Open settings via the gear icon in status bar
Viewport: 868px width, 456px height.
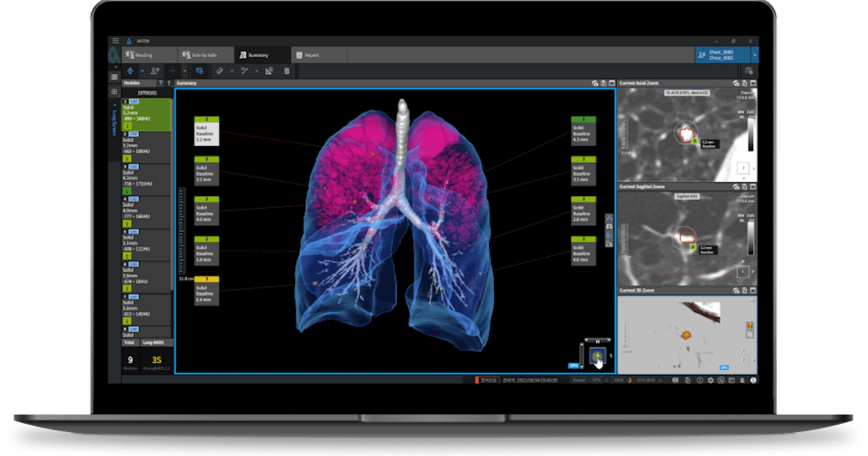pyautogui.click(x=711, y=380)
